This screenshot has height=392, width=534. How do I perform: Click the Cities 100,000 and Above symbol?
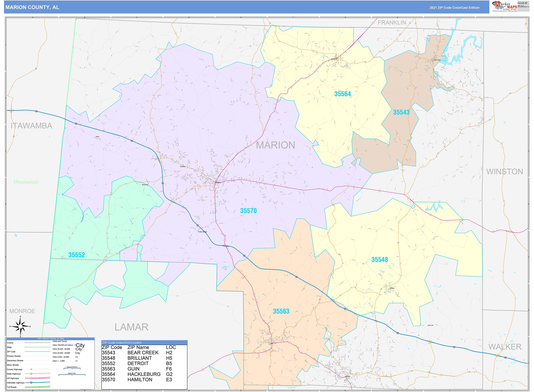click(x=80, y=345)
